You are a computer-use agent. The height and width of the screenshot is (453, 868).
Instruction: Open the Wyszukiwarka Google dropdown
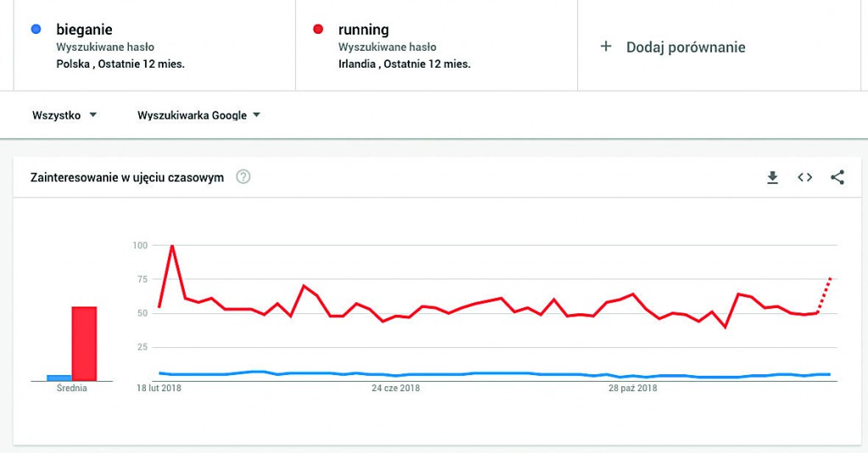(x=198, y=115)
